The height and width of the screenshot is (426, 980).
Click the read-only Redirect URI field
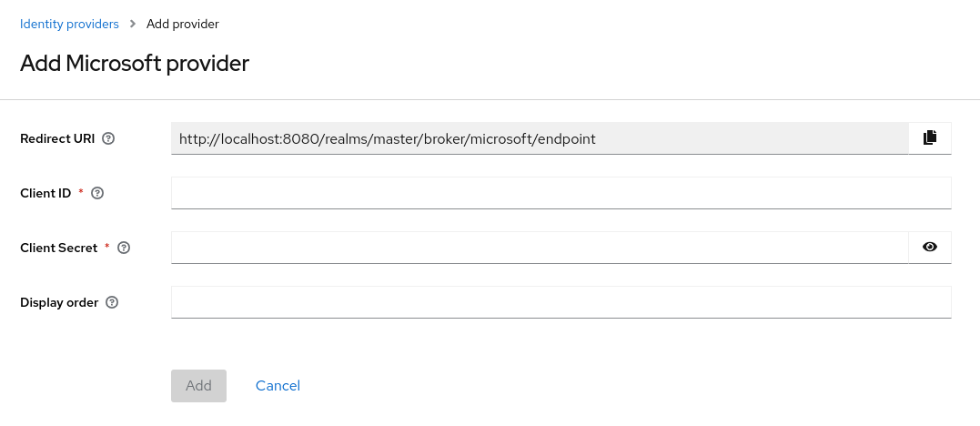pyautogui.click(x=539, y=138)
